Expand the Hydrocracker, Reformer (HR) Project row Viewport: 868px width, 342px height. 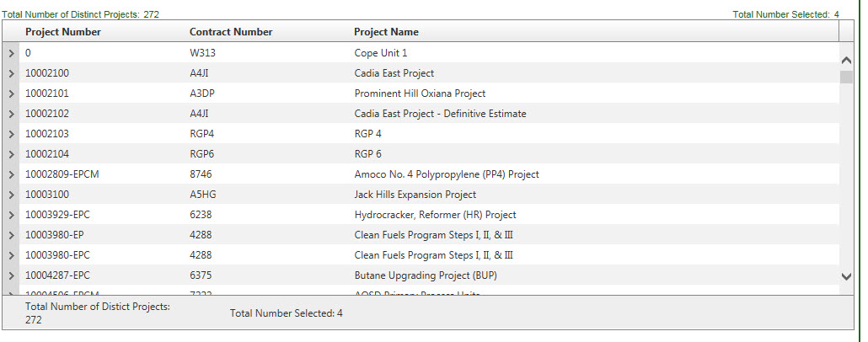pyautogui.click(x=11, y=215)
